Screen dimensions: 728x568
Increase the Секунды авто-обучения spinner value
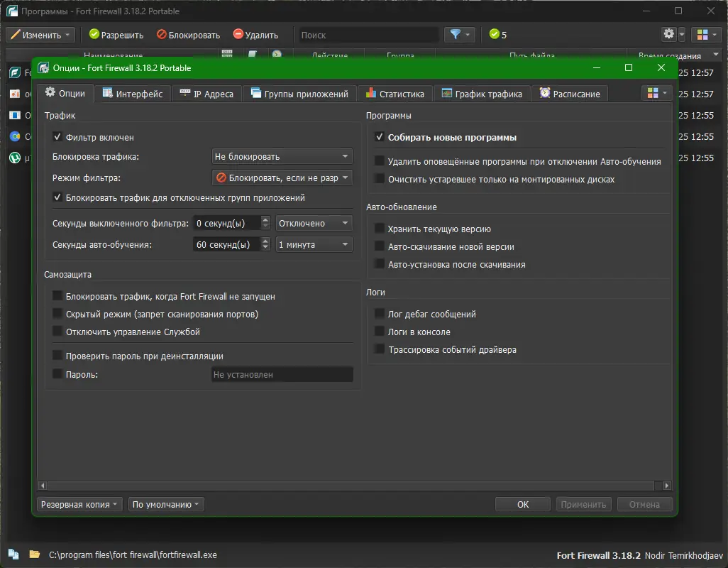point(265,241)
